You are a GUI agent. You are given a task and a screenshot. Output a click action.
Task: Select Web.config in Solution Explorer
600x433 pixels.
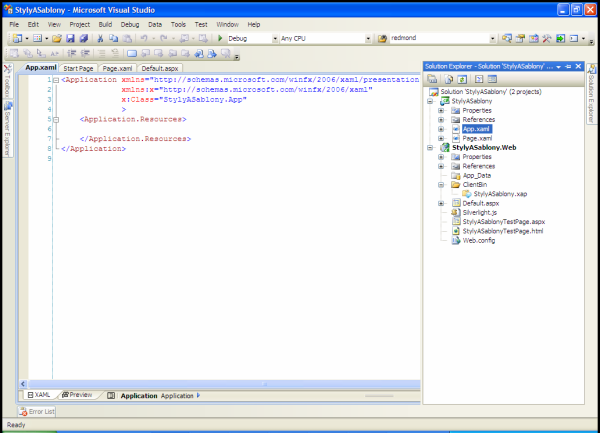[478, 241]
